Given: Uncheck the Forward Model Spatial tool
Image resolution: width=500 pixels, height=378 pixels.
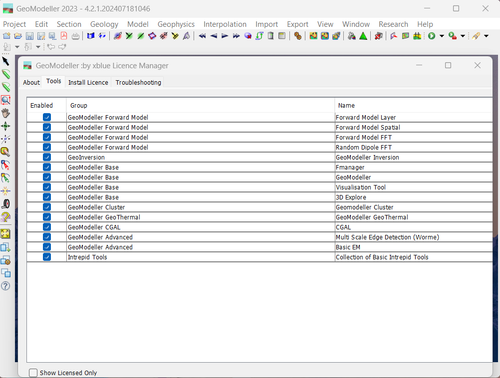Looking at the screenshot, I should (47, 127).
